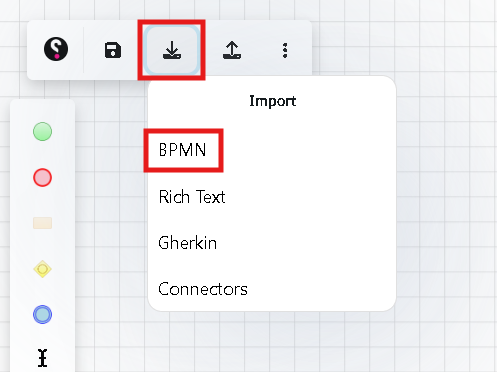497x372 pixels.
Task: Pick the beige task rectangle shape
Action: [42, 223]
